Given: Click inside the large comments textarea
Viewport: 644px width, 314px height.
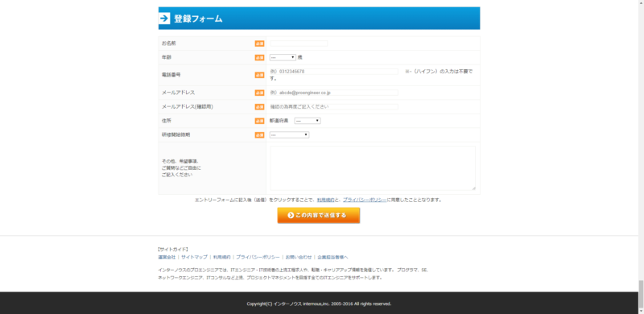Looking at the screenshot, I should tap(373, 168).
